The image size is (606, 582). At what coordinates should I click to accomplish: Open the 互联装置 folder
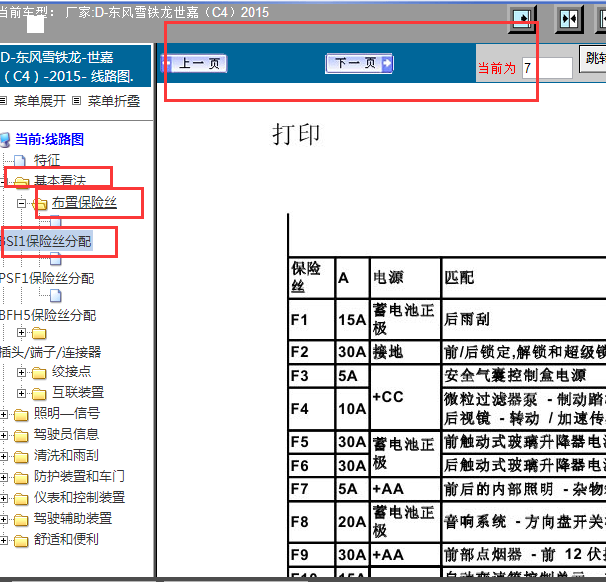click(x=78, y=392)
